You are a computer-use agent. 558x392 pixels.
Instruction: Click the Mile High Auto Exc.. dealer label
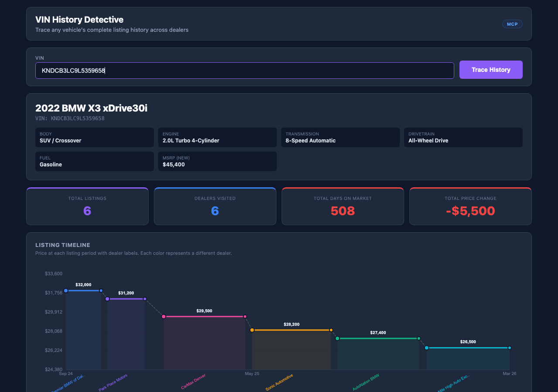[x=453, y=384]
